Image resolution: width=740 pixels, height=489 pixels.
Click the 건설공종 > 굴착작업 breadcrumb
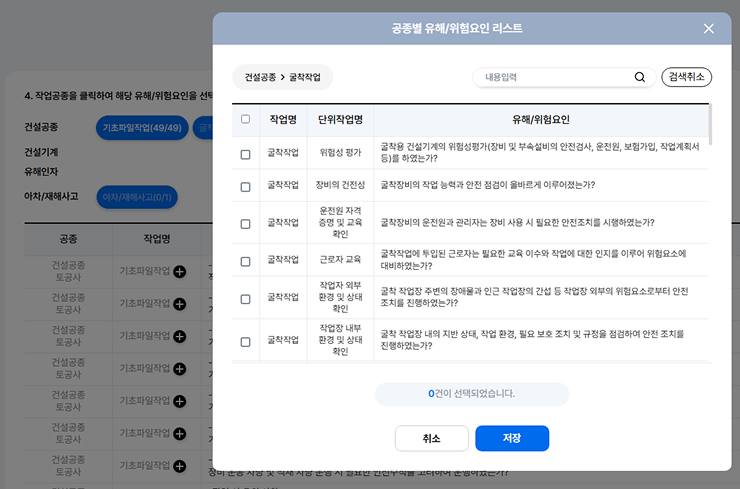283,77
